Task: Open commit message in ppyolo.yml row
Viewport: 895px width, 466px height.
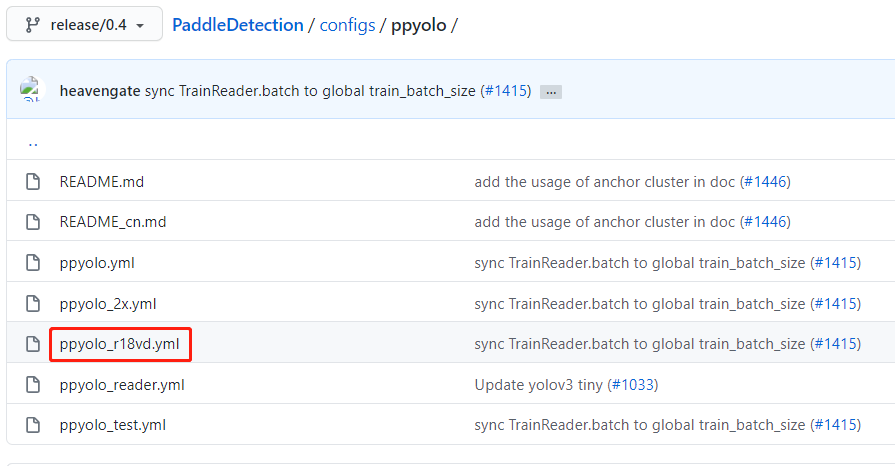Action: (640, 263)
